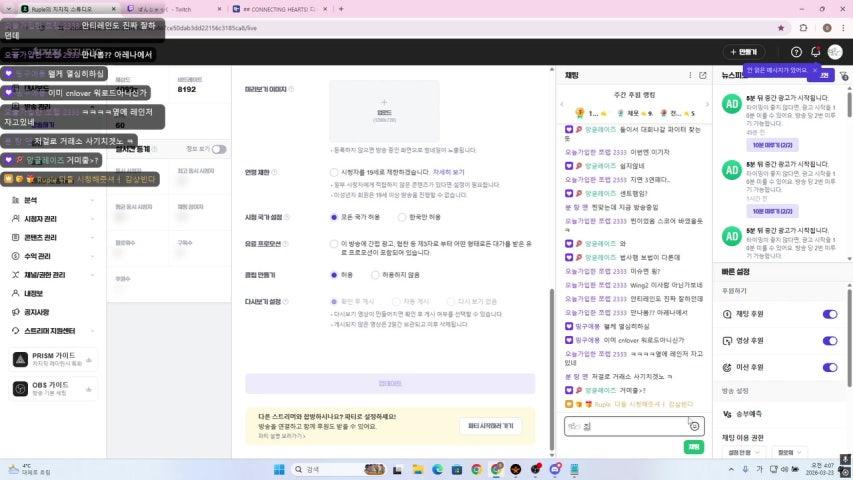Switch to CONNECTING HEARTS browser tab
The width and height of the screenshot is (853, 480).
279,9
